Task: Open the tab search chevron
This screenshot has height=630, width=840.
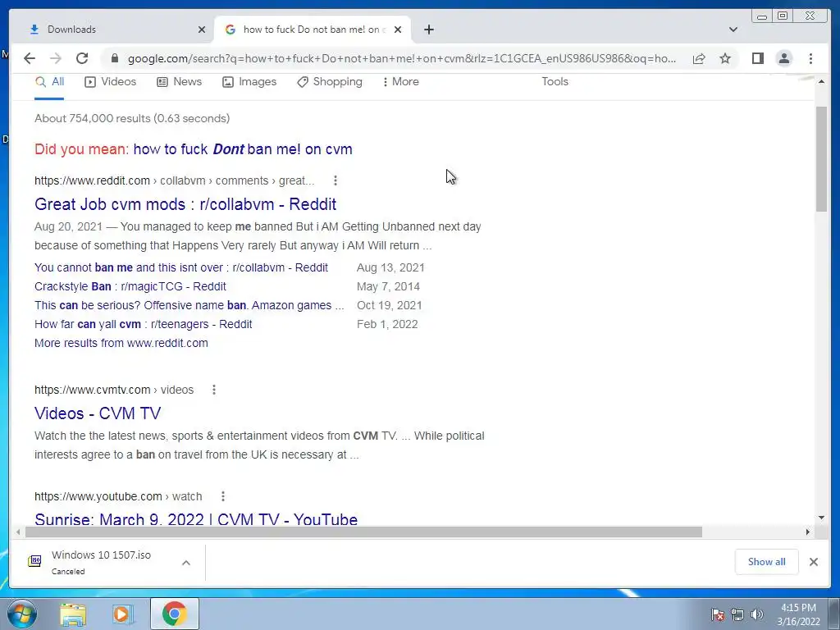Action: tap(733, 30)
